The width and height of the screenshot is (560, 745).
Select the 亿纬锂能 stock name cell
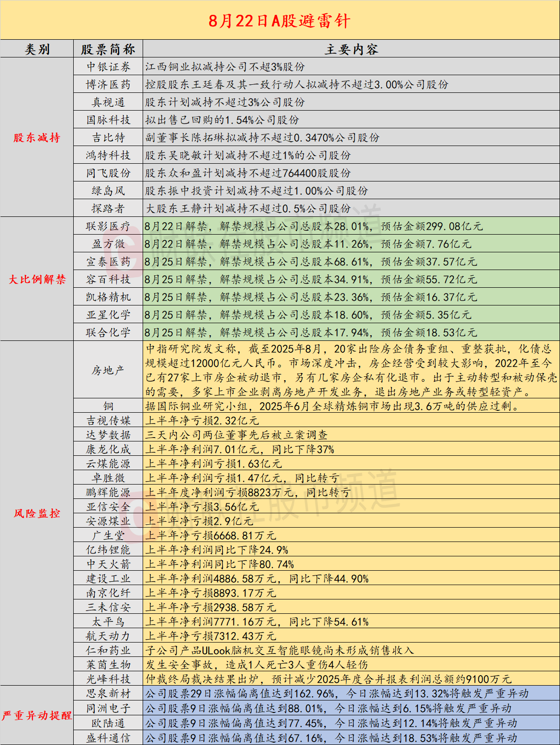coord(108,550)
